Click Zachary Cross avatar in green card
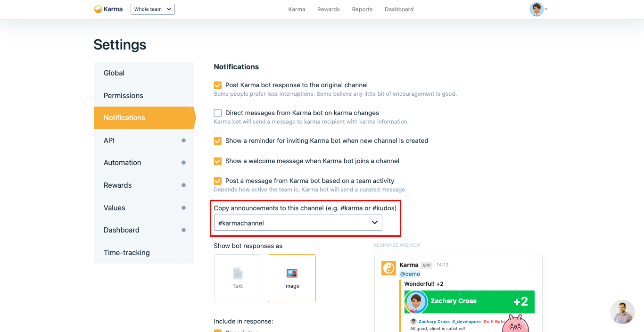 tap(416, 302)
